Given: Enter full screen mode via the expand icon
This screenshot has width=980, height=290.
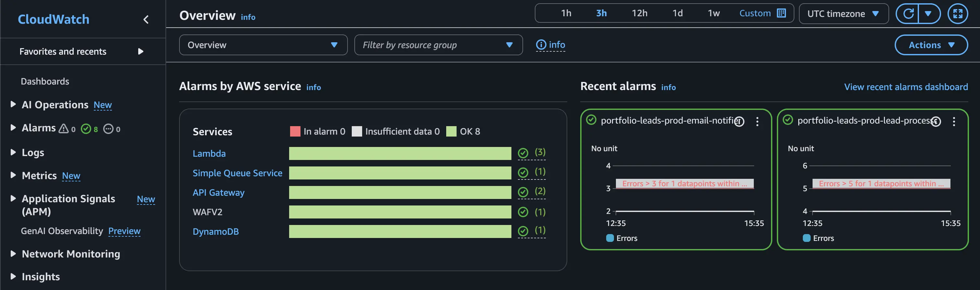Looking at the screenshot, I should (x=957, y=14).
